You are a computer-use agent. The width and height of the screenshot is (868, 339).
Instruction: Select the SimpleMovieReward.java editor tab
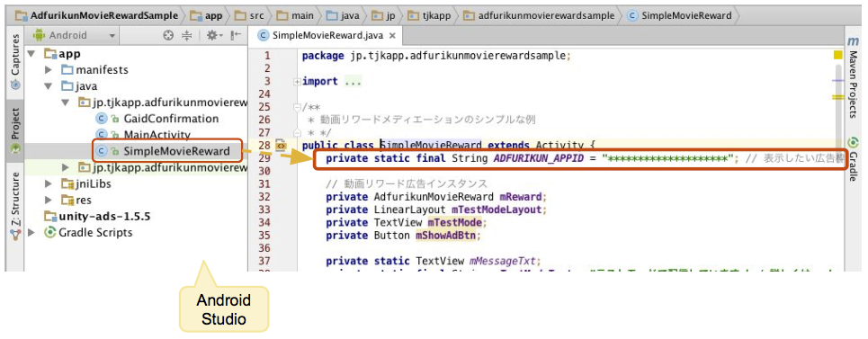pos(326,36)
